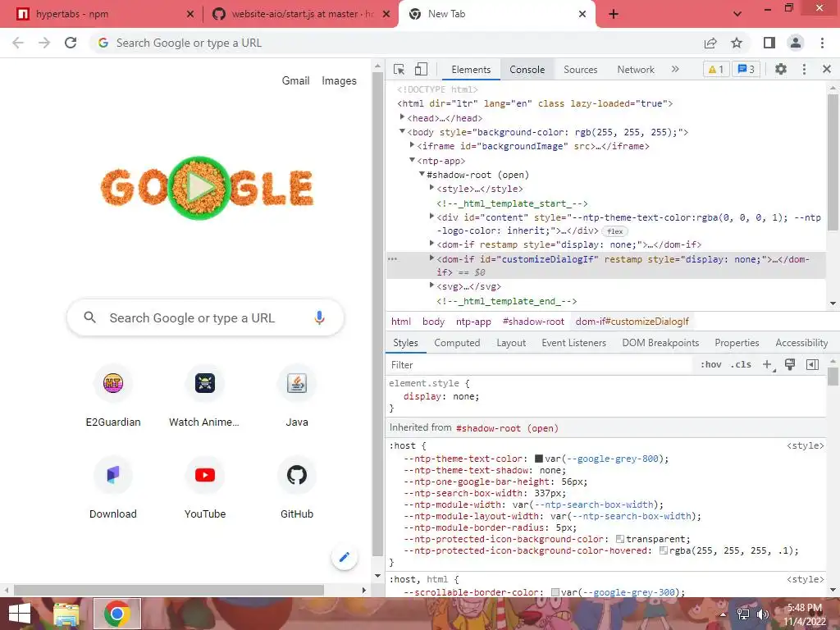Click the warnings count badge
The height and width of the screenshot is (630, 840).
715,69
